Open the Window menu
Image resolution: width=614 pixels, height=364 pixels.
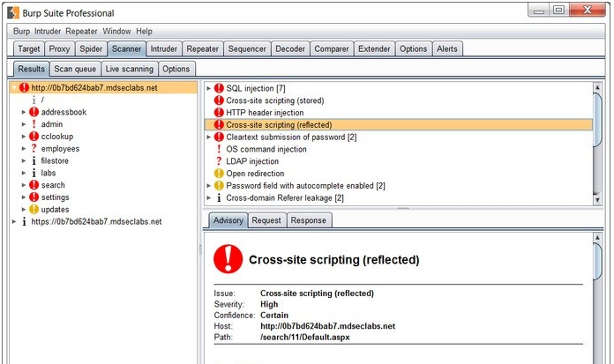click(x=116, y=32)
